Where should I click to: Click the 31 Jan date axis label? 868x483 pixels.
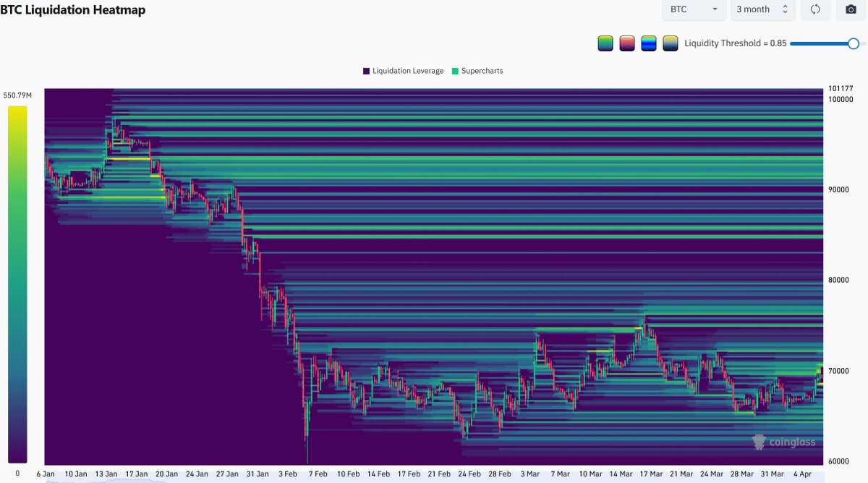coord(257,474)
